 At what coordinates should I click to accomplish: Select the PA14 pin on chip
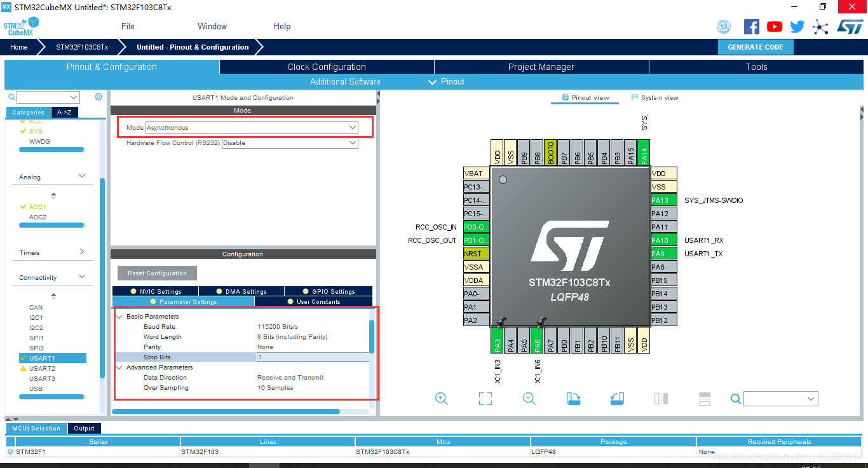click(644, 153)
